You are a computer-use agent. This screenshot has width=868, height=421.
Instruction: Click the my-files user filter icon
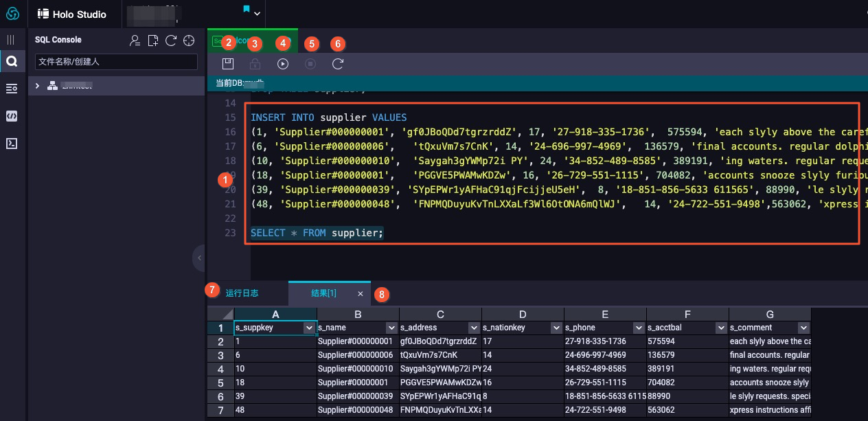(135, 41)
